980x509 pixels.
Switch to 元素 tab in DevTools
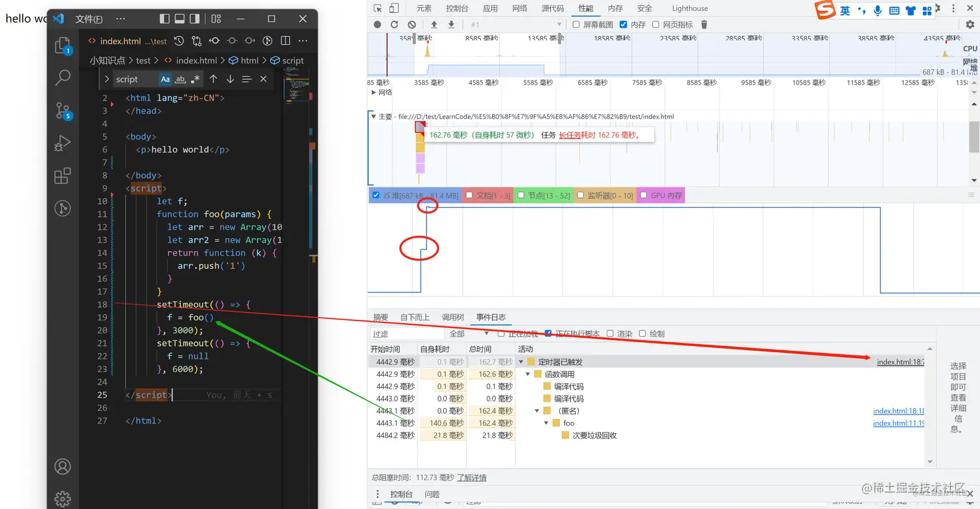pos(424,8)
